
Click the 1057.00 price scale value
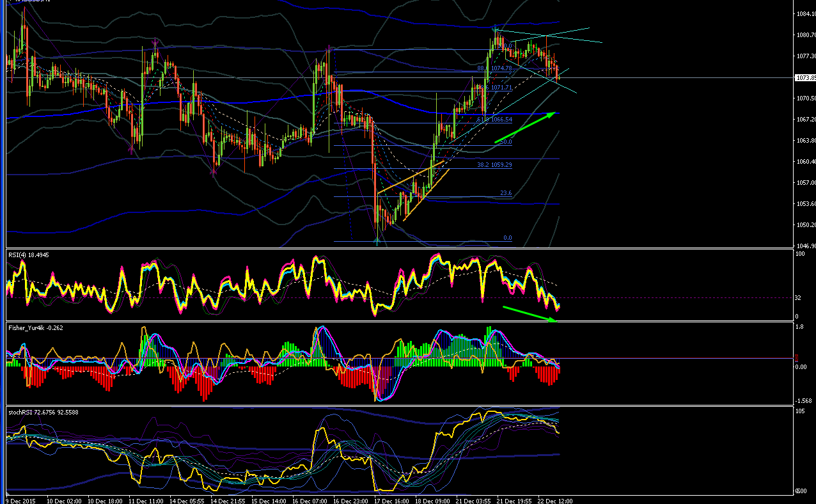(805, 183)
